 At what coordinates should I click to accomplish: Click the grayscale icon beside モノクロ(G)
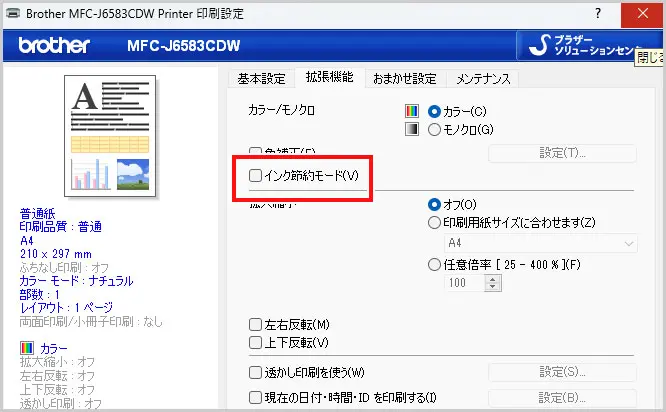point(412,129)
